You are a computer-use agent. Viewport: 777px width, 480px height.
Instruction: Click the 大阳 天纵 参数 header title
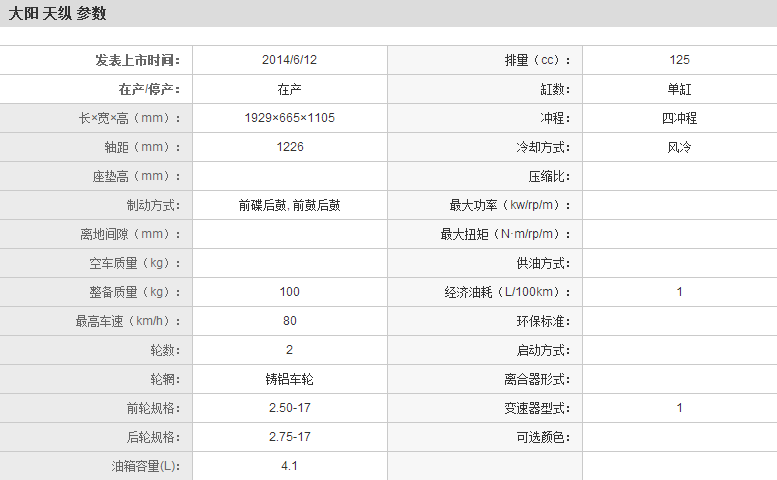57,14
